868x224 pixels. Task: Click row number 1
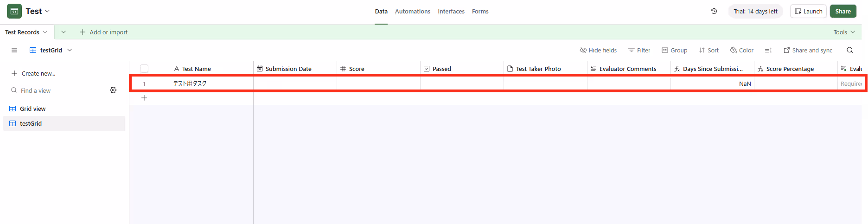pos(144,84)
